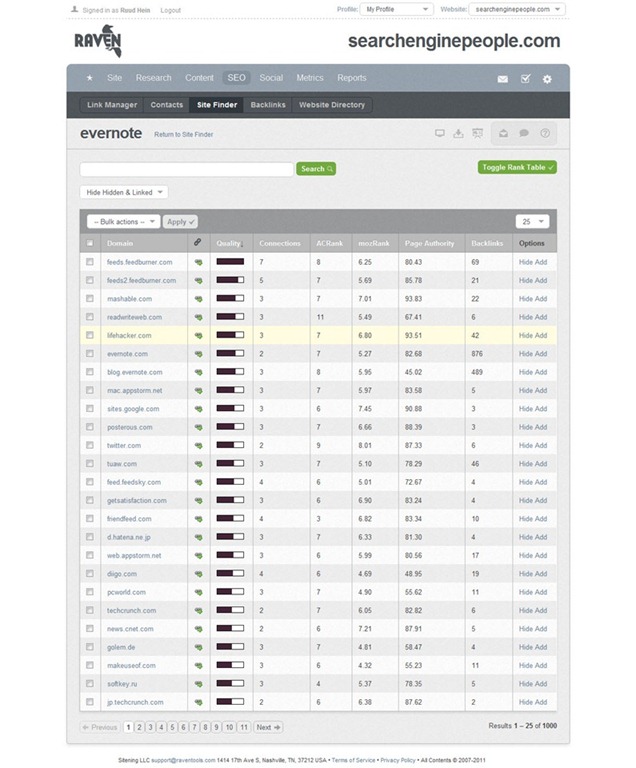
Task: Click the Toggle Rank Table button
Action: tap(517, 167)
